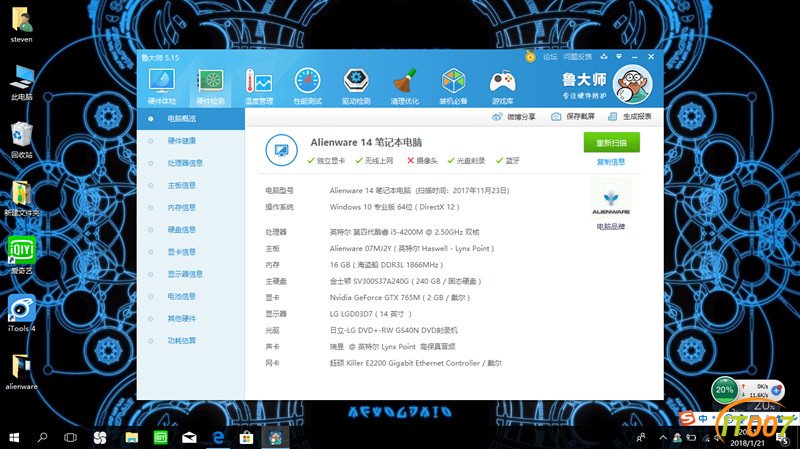The width and height of the screenshot is (800, 449).
Task: Select 电脑概览 sidebar tab
Action: click(x=191, y=119)
